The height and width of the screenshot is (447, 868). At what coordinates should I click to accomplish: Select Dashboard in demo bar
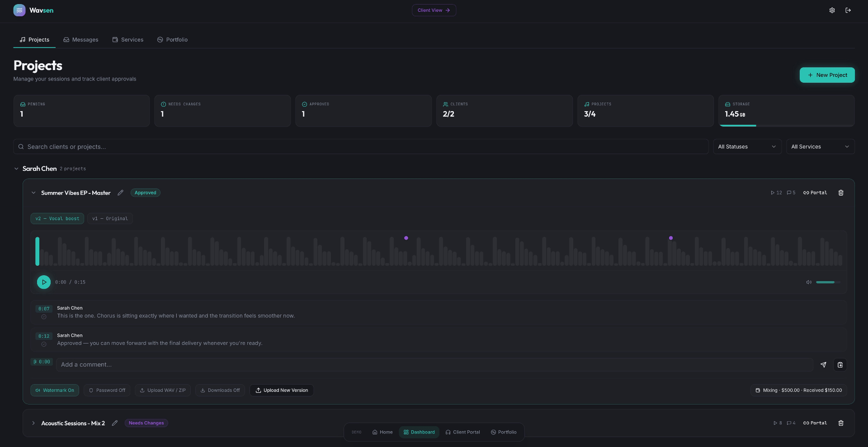pyautogui.click(x=419, y=432)
